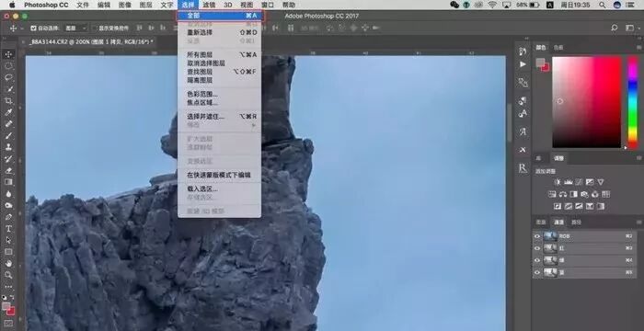Viewport: 644px width, 331px height.
Task: Click the search icon in options bar
Action: point(614,28)
